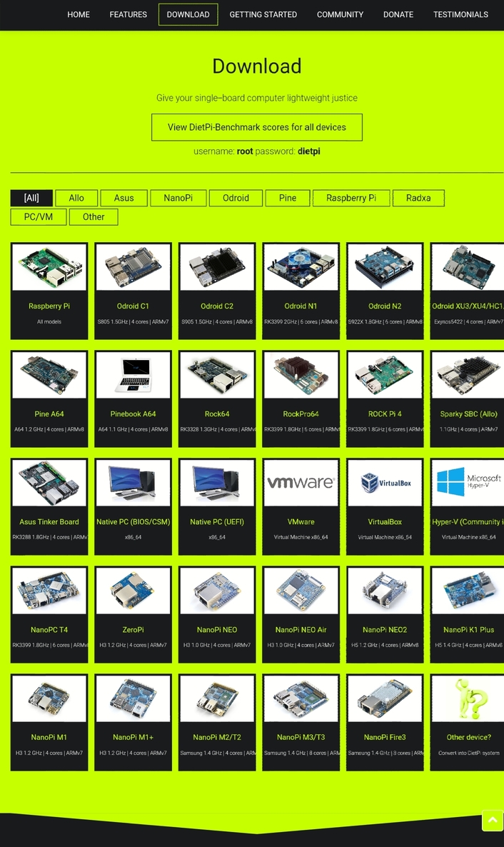Open GETTING STARTED page
This screenshot has width=504, height=847.
pos(263,14)
